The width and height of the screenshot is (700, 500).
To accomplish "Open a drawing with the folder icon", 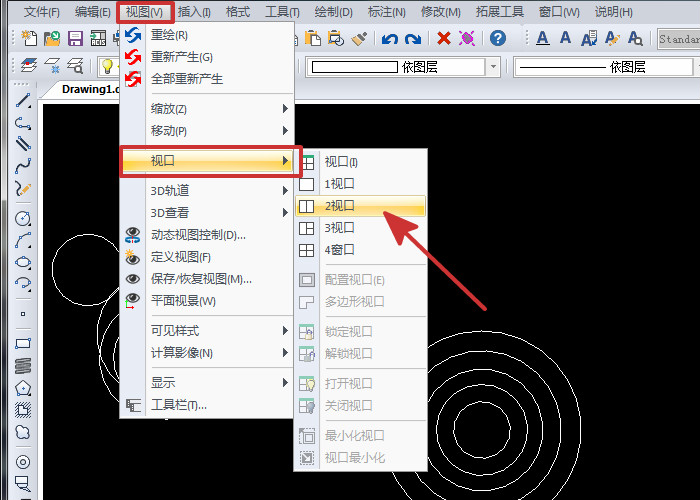I will tap(52, 38).
